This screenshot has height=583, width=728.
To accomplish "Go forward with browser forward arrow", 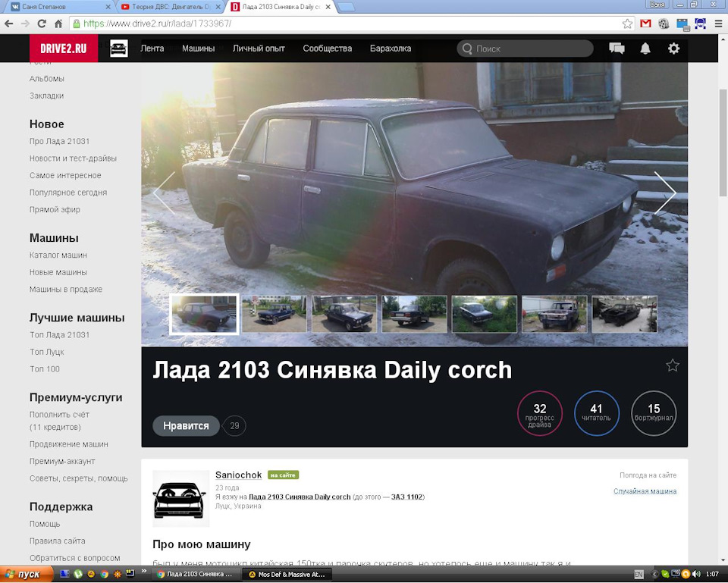I will (25, 24).
